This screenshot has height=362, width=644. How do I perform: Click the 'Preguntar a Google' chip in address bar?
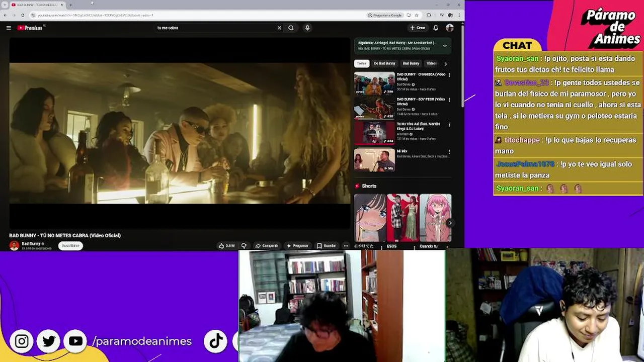pyautogui.click(x=385, y=15)
